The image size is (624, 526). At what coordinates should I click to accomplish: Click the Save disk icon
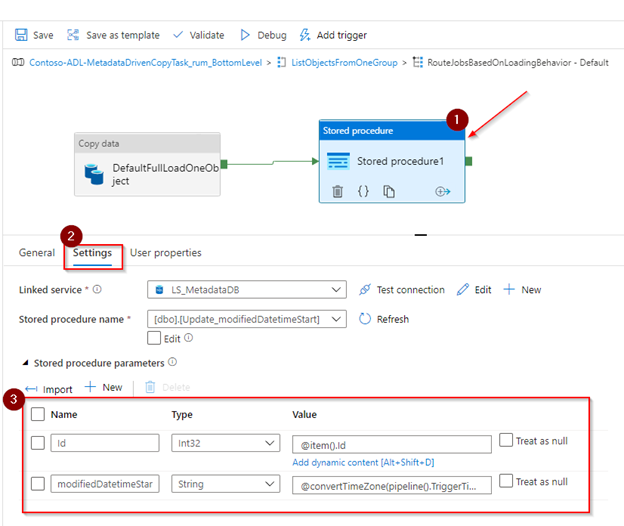tap(21, 35)
